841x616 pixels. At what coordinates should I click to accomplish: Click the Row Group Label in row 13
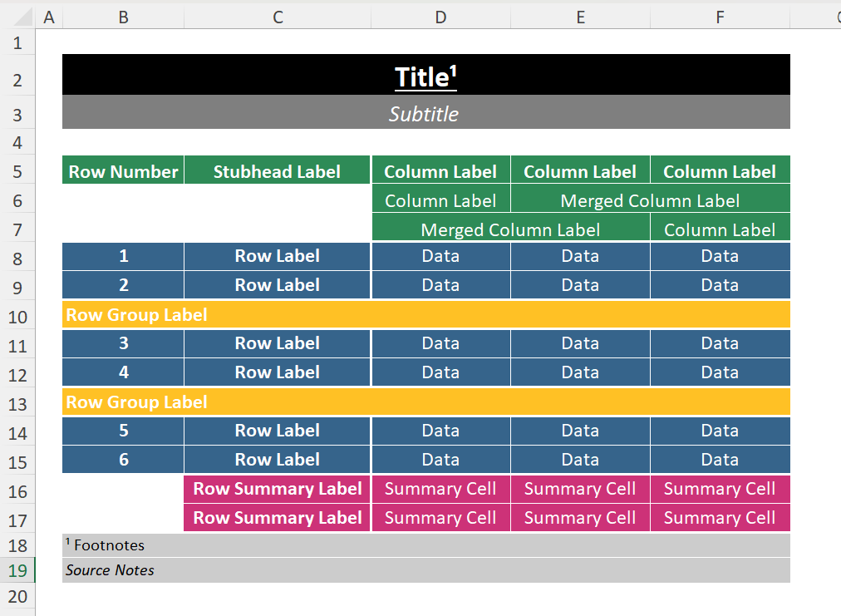click(425, 402)
